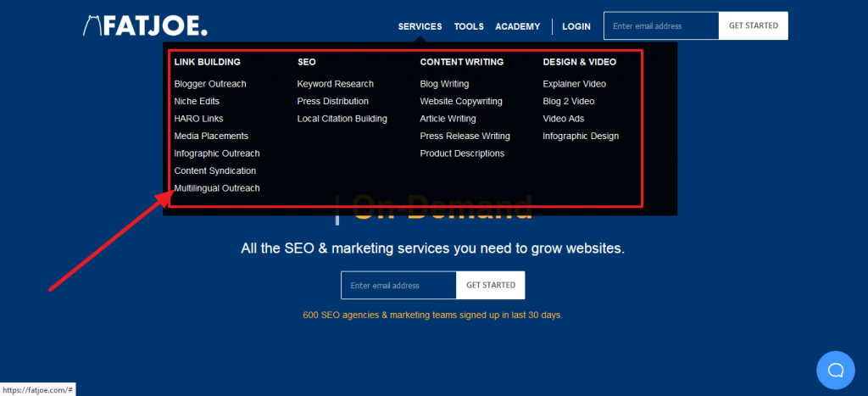Screen dimensions: 868x396
Task: Open Multilingual Outreach service
Action: click(216, 188)
